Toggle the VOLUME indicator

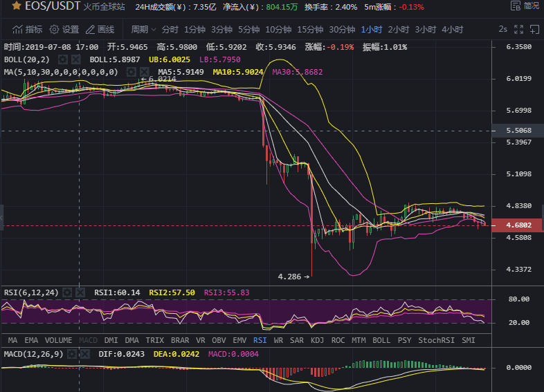tap(58, 340)
